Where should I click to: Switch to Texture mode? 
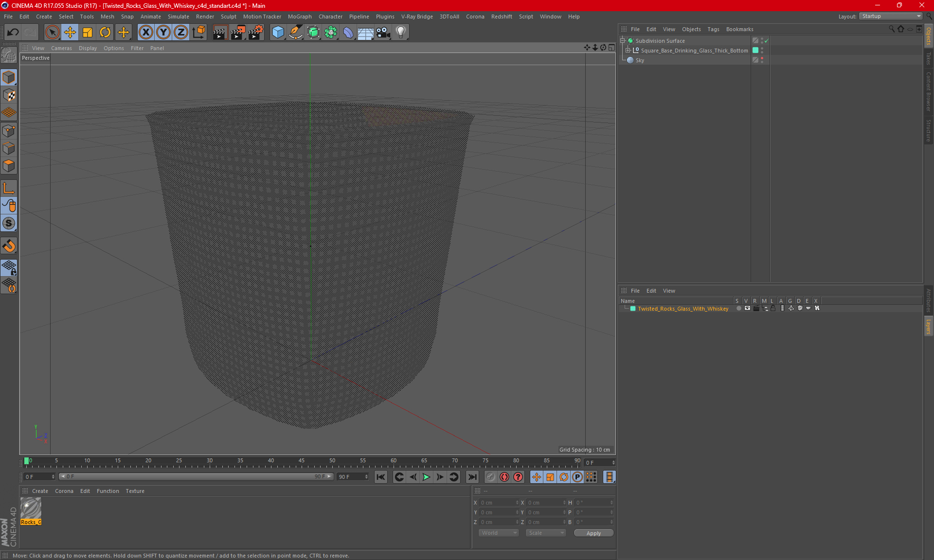[9, 95]
